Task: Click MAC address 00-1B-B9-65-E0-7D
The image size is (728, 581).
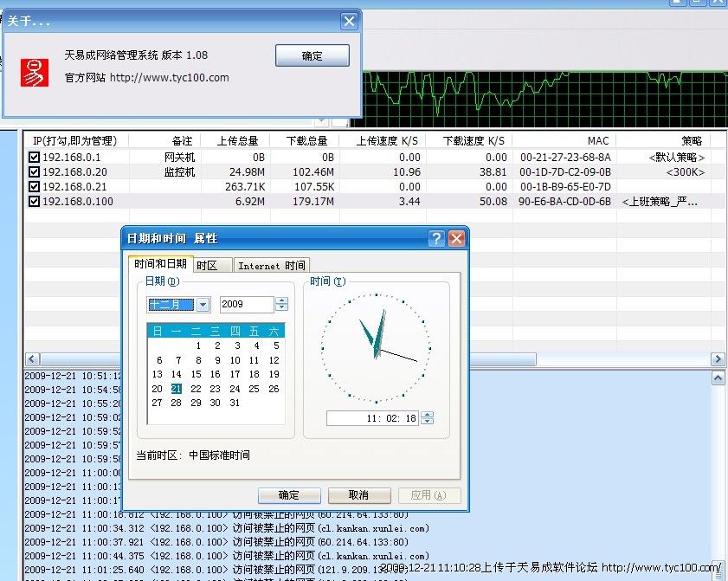Action: (x=565, y=187)
